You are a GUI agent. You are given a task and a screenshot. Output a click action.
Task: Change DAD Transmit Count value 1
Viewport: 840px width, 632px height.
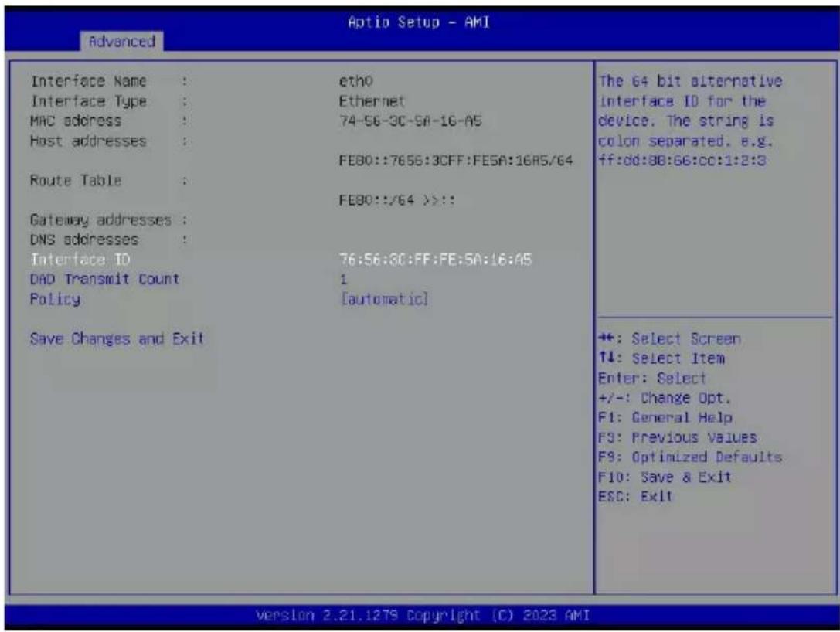click(x=343, y=279)
